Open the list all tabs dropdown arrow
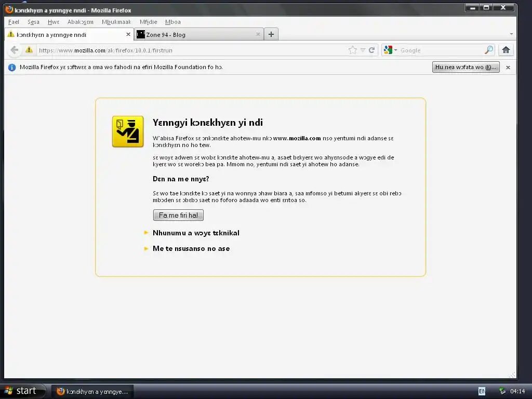The width and height of the screenshot is (532, 399). click(511, 34)
